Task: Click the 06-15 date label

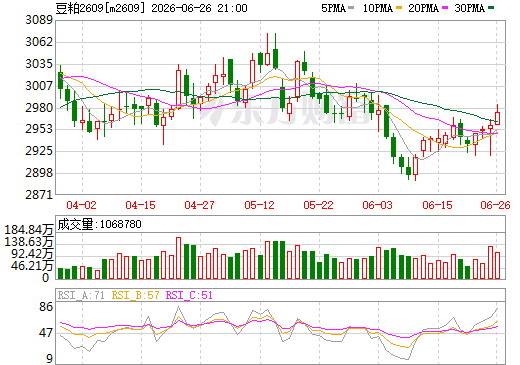Action: point(437,205)
